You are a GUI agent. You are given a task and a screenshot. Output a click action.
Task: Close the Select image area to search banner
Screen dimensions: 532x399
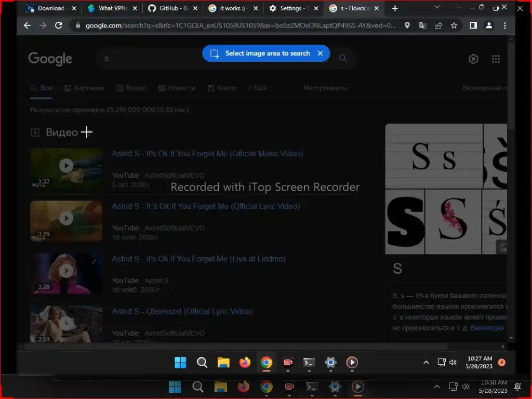[320, 54]
